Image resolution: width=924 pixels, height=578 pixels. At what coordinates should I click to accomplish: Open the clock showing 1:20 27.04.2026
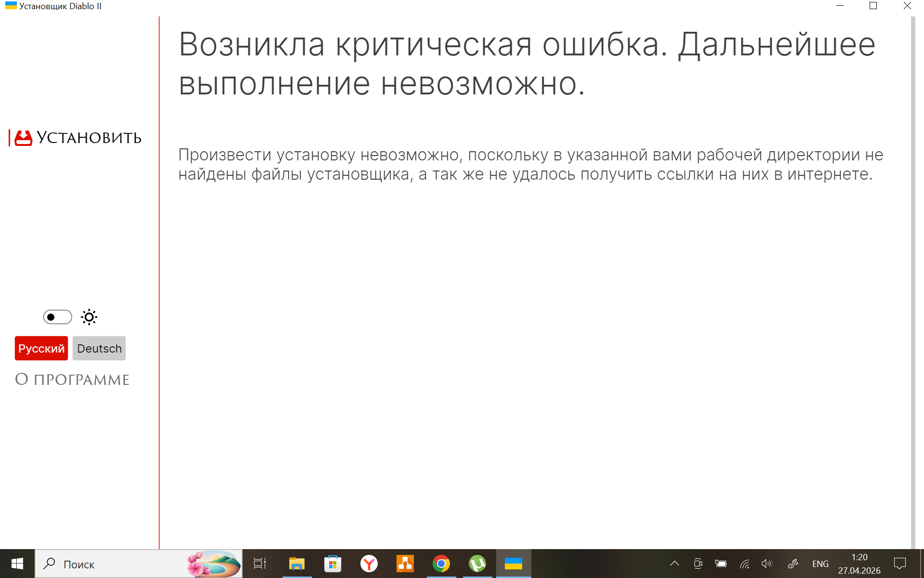860,564
